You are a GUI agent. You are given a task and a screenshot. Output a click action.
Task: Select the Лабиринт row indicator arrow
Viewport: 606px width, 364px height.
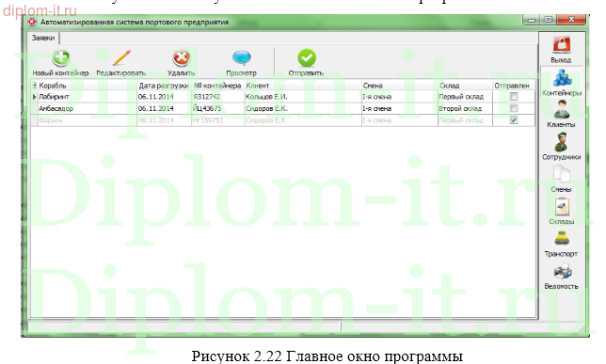tap(34, 97)
